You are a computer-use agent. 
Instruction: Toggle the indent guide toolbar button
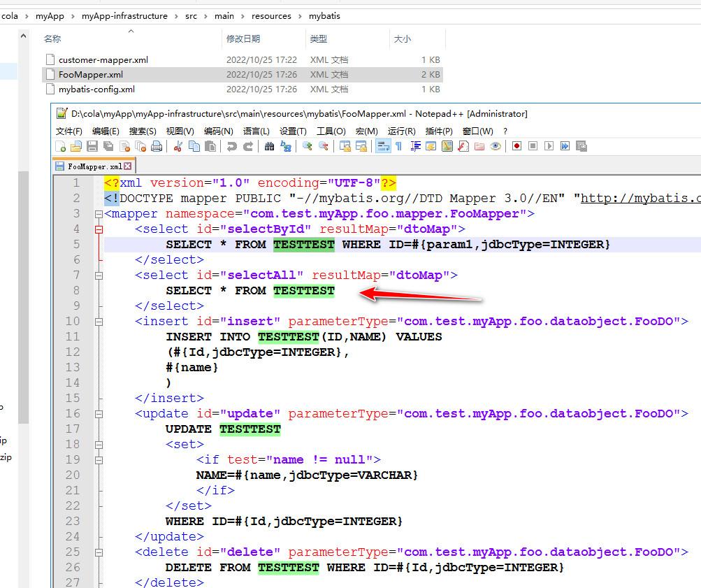(415, 146)
